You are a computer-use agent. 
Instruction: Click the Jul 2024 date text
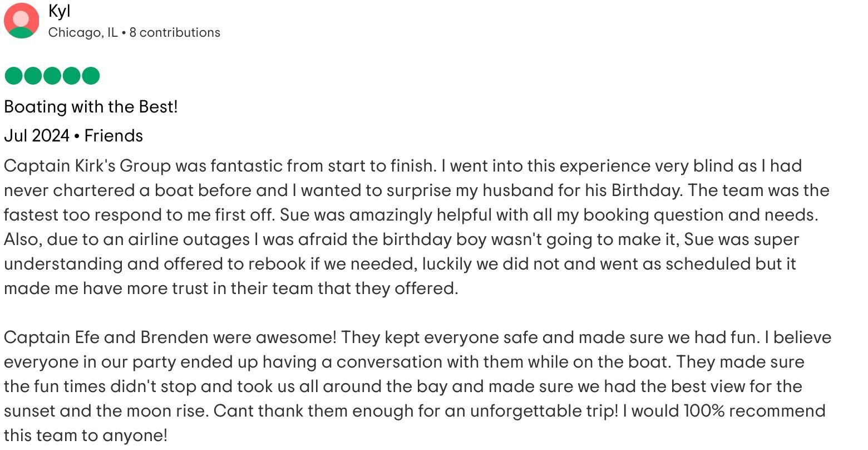coord(37,135)
